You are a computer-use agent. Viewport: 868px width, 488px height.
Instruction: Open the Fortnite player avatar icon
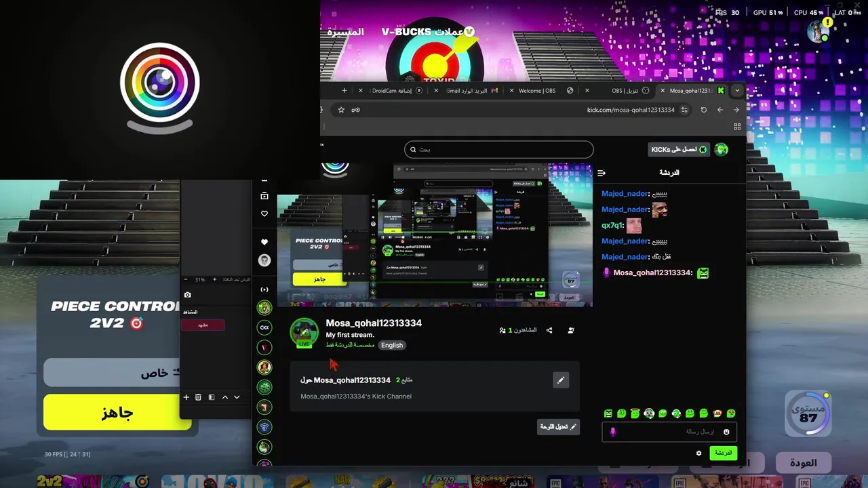pos(818,31)
